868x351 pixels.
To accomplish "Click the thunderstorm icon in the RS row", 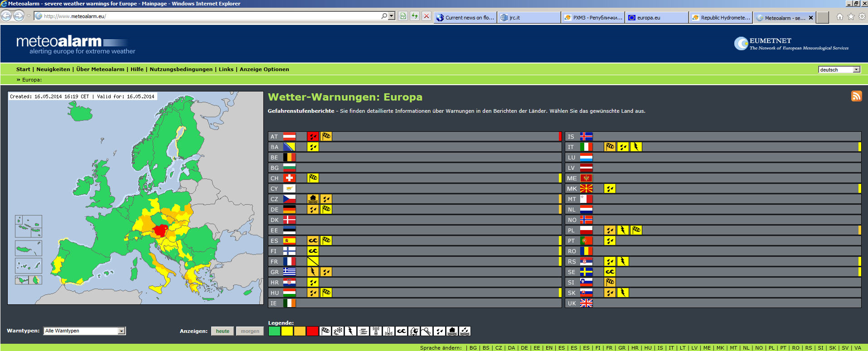I will (x=623, y=261).
